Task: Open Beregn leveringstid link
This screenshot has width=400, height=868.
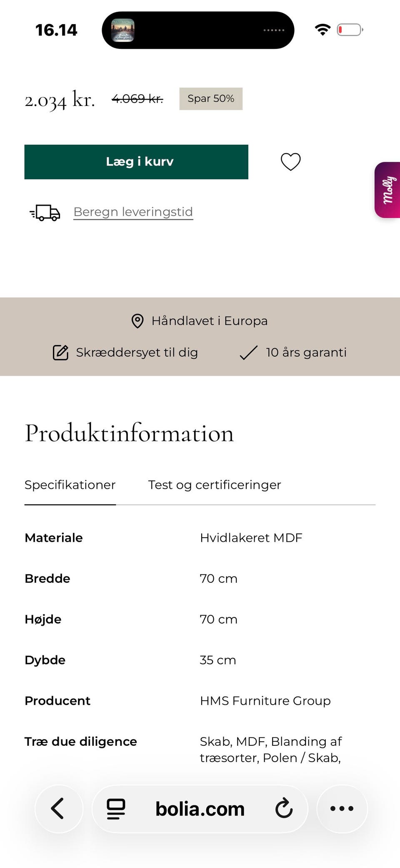Action: (x=133, y=212)
